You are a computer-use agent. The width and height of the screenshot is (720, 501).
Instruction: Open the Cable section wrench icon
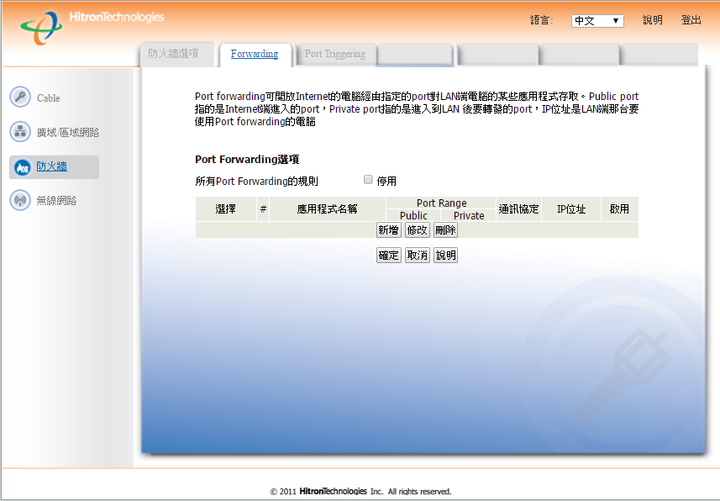[x=20, y=97]
